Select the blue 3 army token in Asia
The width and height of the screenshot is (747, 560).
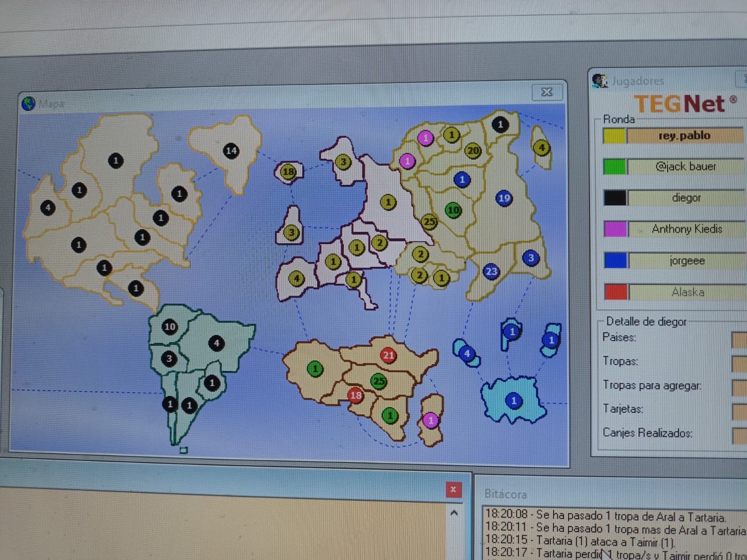[531, 258]
